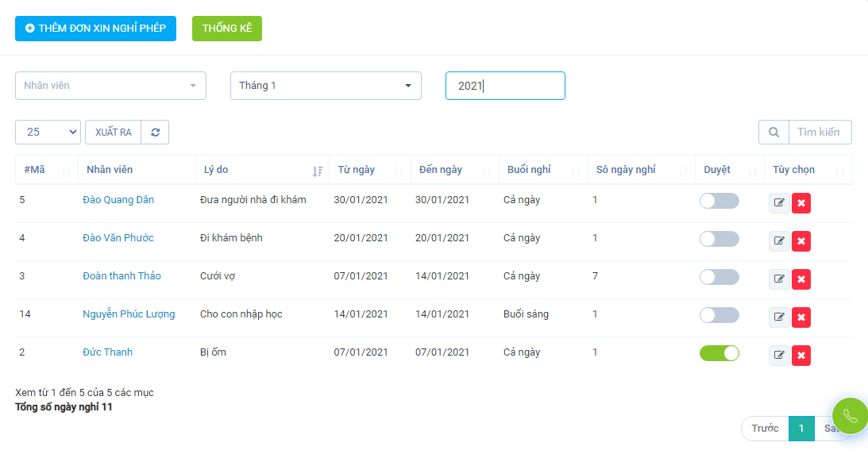The height and width of the screenshot is (454, 868).
Task: Open the THỐNG KÊ statistics button
Action: (227, 29)
